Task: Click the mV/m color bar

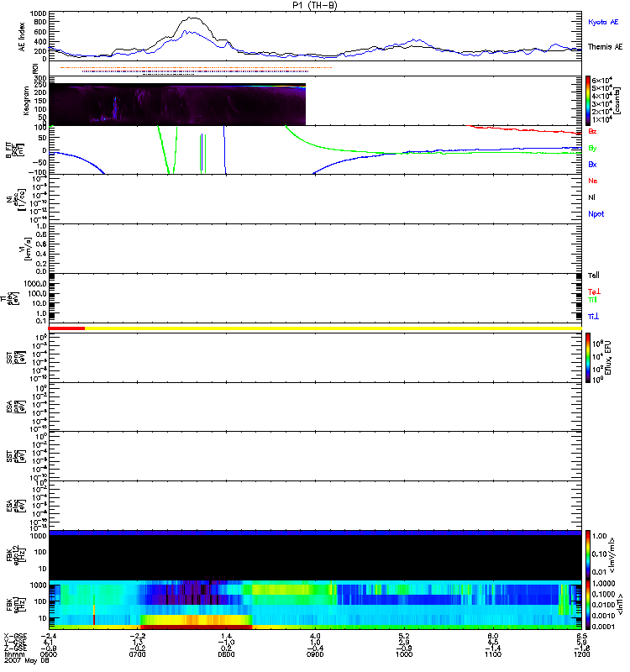Action: 588,554
